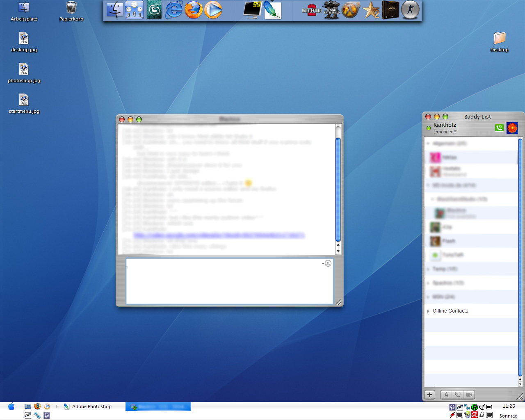Image resolution: width=525 pixels, height=420 pixels.
Task: Open Arbeitsplatz desktop icon
Action: click(x=24, y=12)
